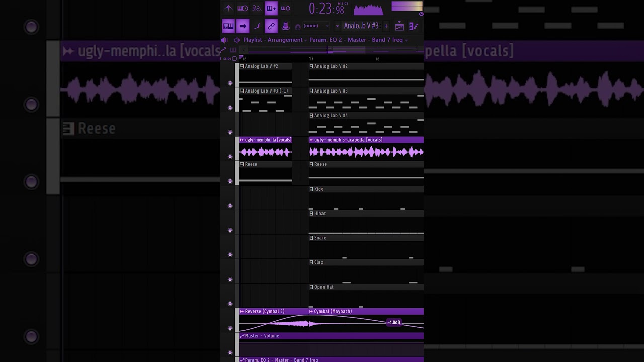
Task: Click the multilink to controllers knob icon
Action: [285, 26]
